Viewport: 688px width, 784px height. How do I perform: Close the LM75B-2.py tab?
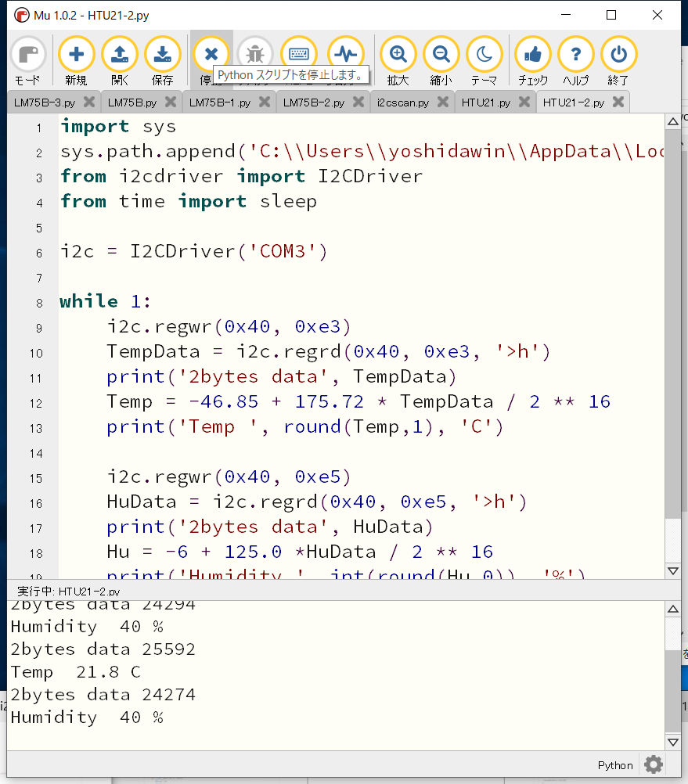(x=358, y=102)
